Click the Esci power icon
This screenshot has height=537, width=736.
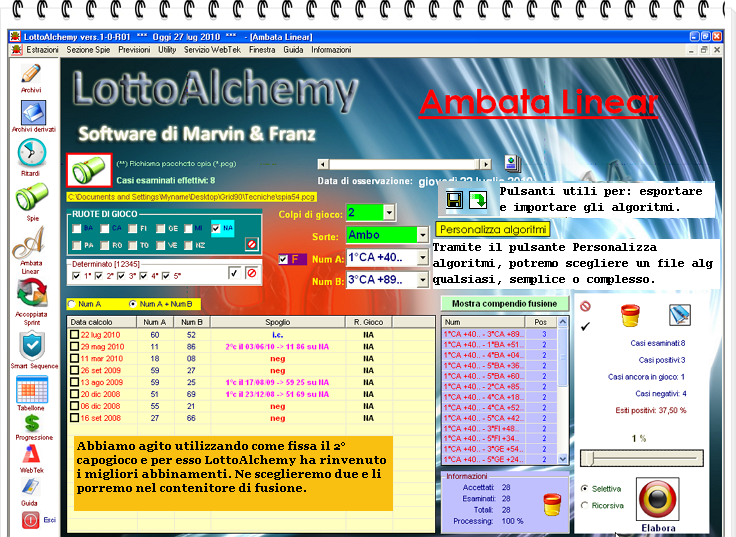[30, 520]
